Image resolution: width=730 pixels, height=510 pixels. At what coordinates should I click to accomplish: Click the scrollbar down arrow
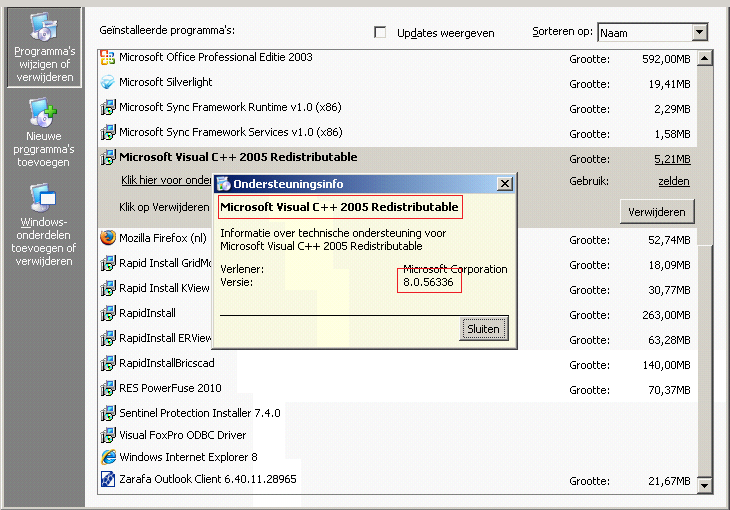(x=705, y=485)
